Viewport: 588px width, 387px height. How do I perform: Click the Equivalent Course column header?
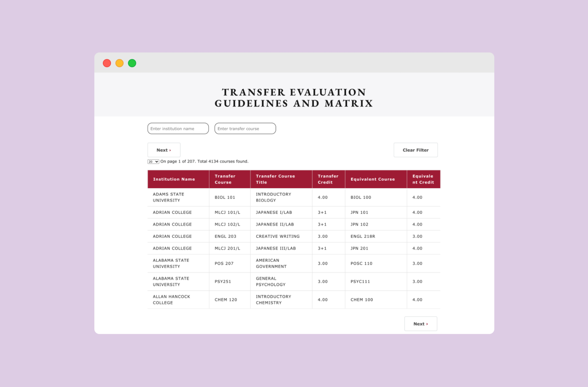click(x=373, y=179)
